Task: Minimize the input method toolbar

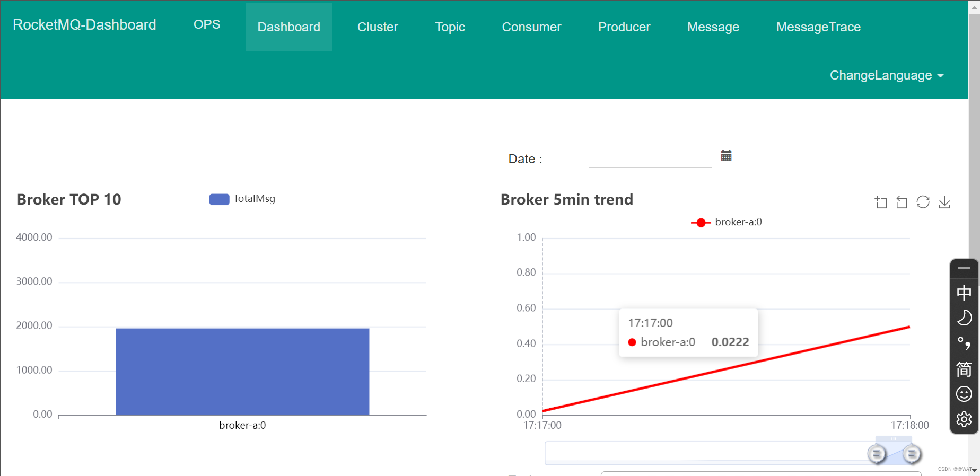Action: 964,268
